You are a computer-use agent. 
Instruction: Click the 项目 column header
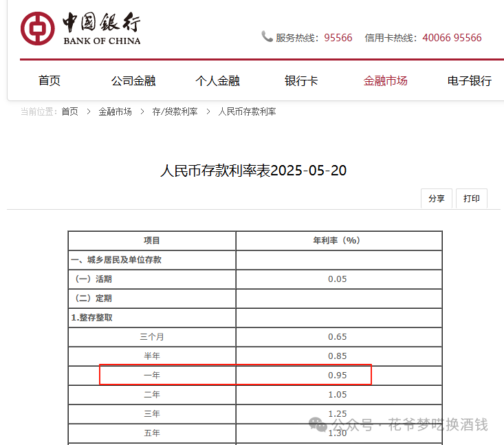(x=152, y=241)
